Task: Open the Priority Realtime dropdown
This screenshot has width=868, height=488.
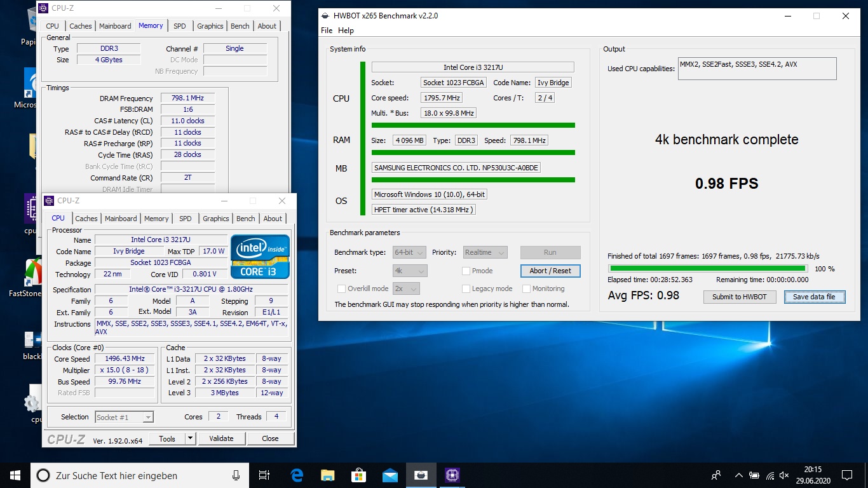Action: pos(485,252)
